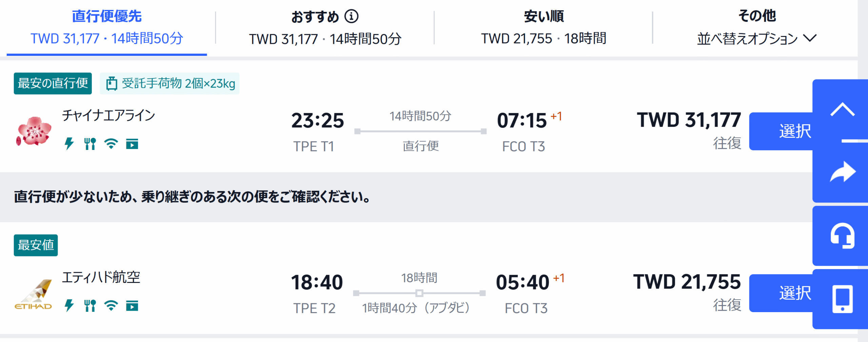Click the share arrow icon

842,172
